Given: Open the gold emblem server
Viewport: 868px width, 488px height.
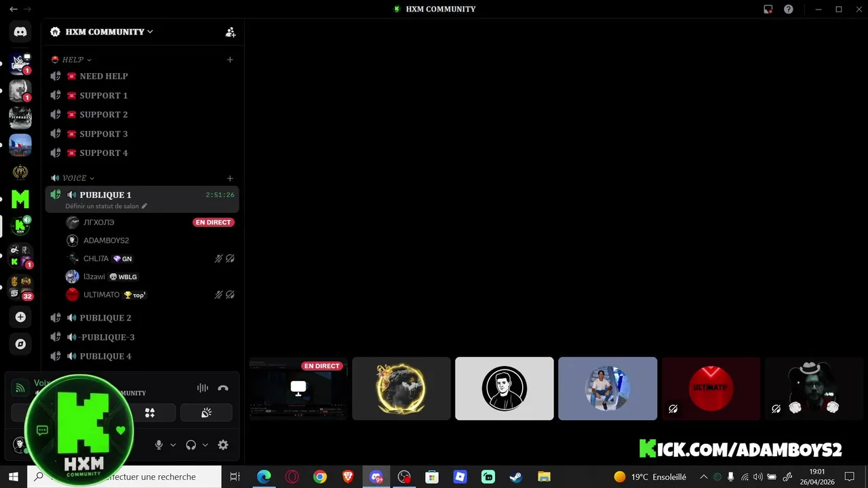Looking at the screenshot, I should point(20,172).
